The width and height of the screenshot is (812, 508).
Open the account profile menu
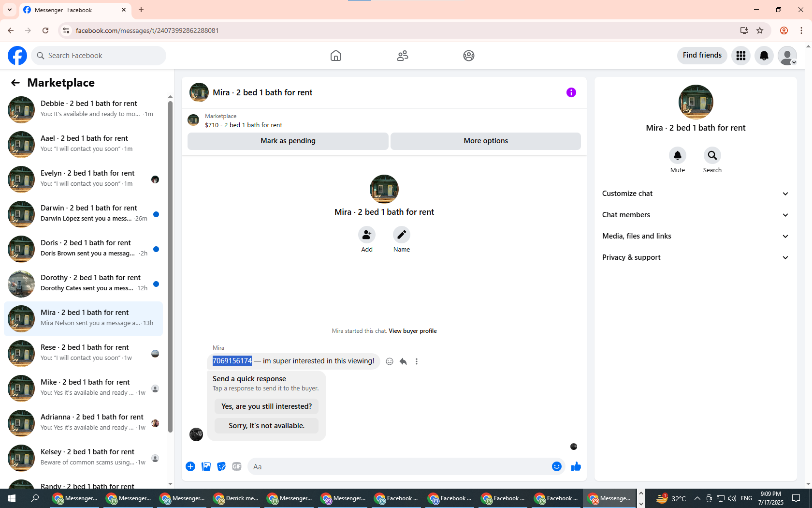pyautogui.click(x=787, y=56)
